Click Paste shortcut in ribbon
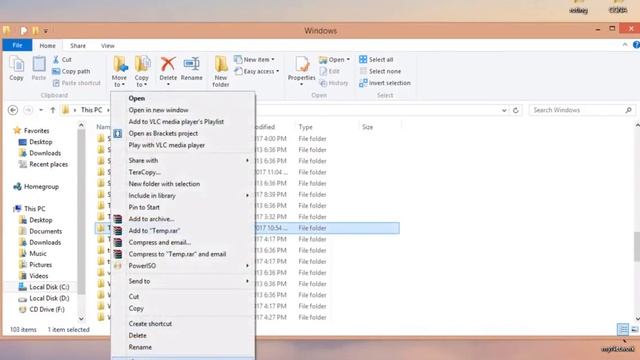Screen dimensions: 640x360 [x=76, y=83]
